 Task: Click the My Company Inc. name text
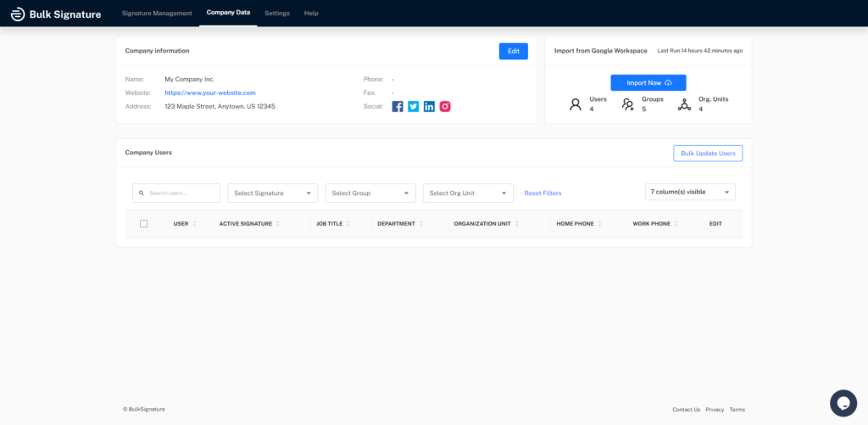pos(189,79)
